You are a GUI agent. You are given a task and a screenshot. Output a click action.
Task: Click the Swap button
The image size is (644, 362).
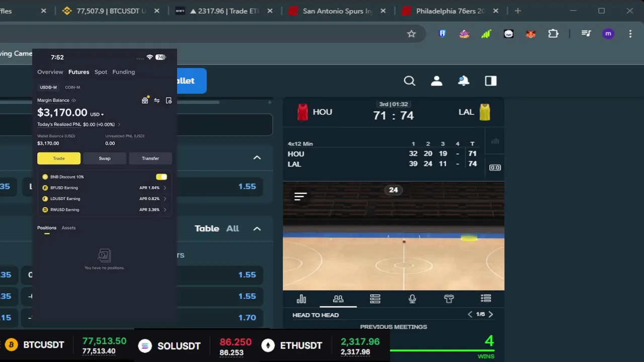105,158
